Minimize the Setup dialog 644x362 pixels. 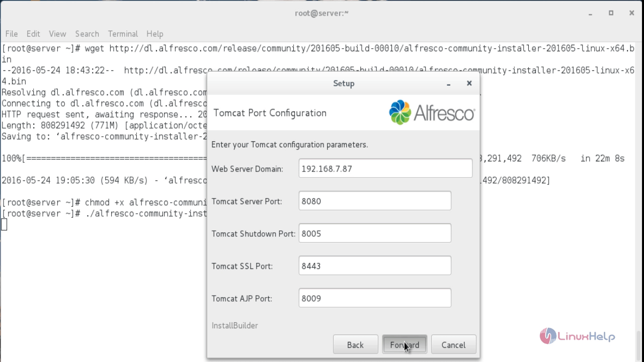click(448, 83)
